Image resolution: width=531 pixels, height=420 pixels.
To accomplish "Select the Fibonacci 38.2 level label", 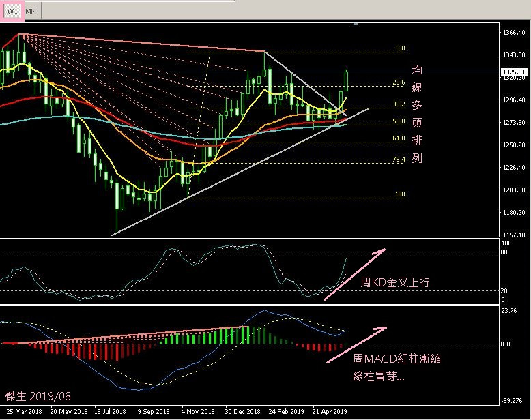I will pyautogui.click(x=399, y=104).
